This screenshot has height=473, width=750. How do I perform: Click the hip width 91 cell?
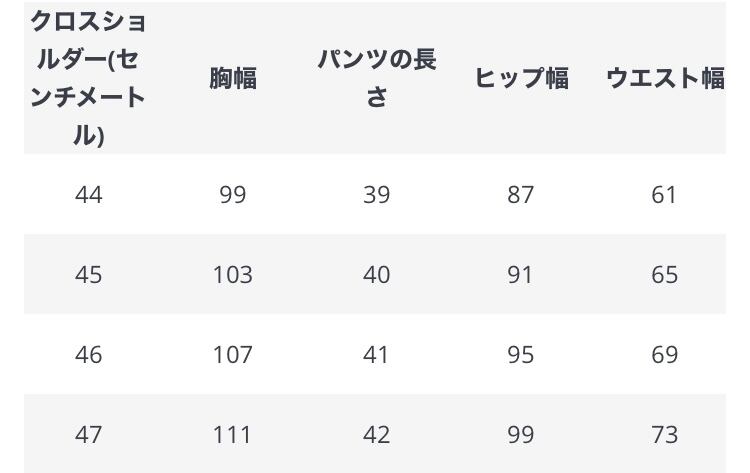coord(521,275)
